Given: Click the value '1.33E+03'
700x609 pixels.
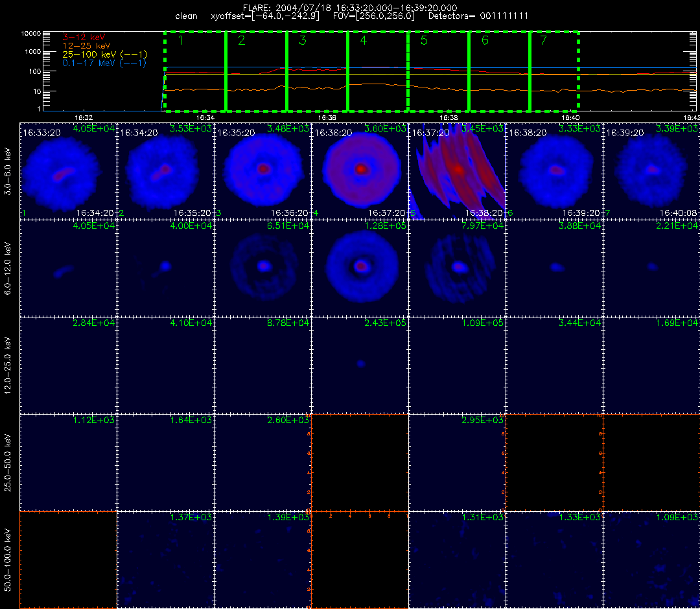Looking at the screenshot, I should click(580, 518).
